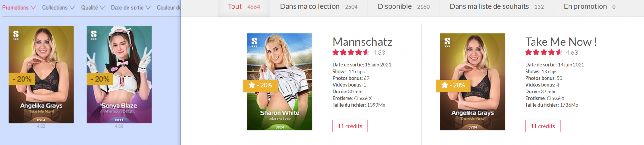Click the S logo on Sharon White card
Image resolution: width=644 pixels, height=145 pixels.
254,42
